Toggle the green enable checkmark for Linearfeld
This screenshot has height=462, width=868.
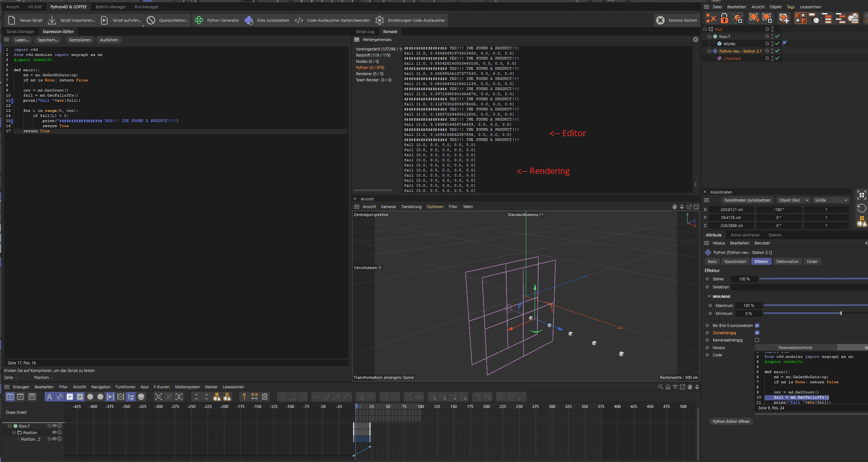777,58
